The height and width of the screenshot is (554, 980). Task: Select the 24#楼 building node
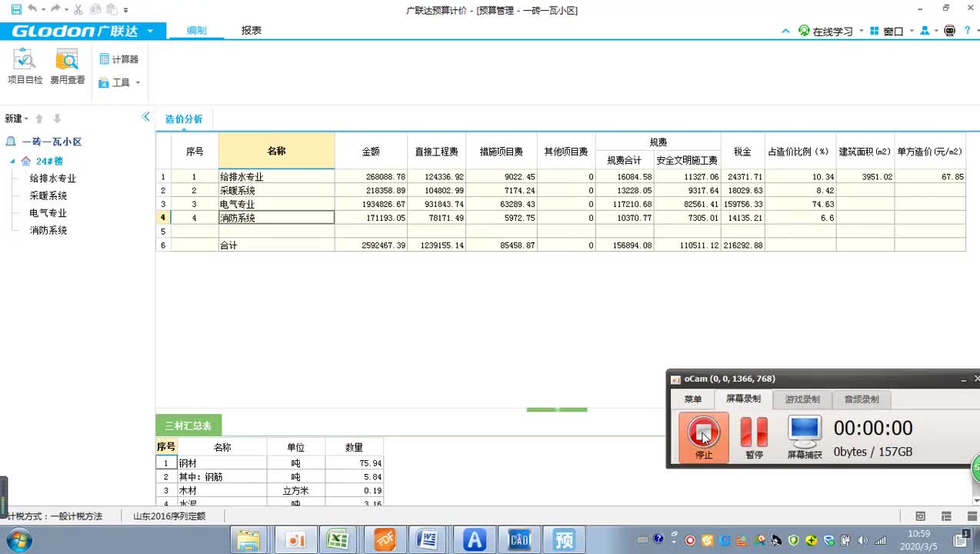click(x=49, y=161)
